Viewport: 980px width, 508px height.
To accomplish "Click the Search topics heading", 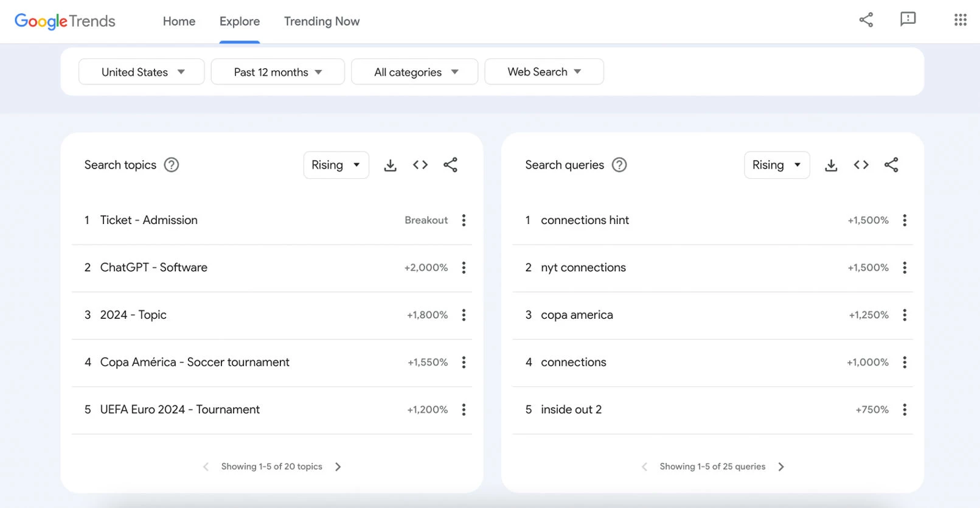I will click(120, 165).
